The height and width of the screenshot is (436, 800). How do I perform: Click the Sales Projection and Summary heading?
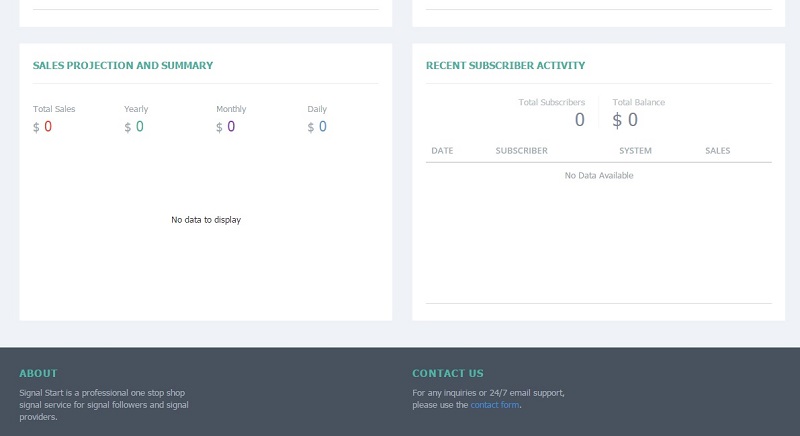(x=123, y=66)
